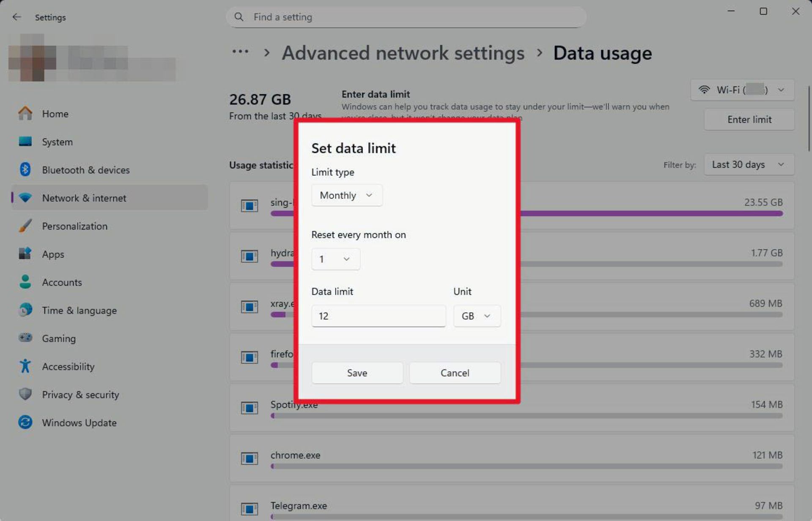
Task: Select Network & internet in the sidebar
Action: (x=84, y=198)
